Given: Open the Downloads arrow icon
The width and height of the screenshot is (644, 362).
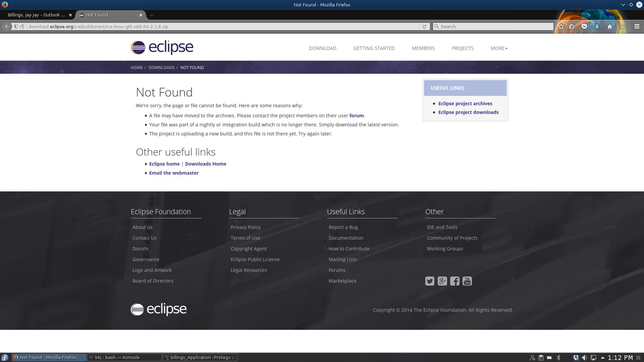Looking at the screenshot, I should (597, 26).
